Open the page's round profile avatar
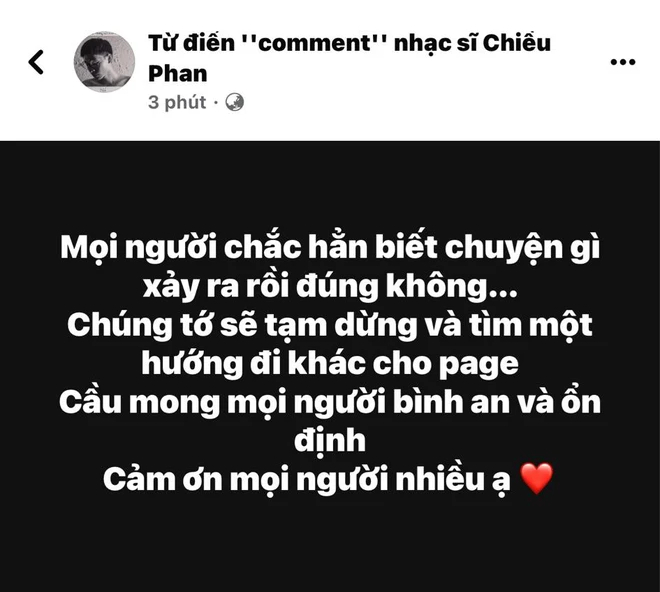The image size is (660, 592). pos(104,62)
